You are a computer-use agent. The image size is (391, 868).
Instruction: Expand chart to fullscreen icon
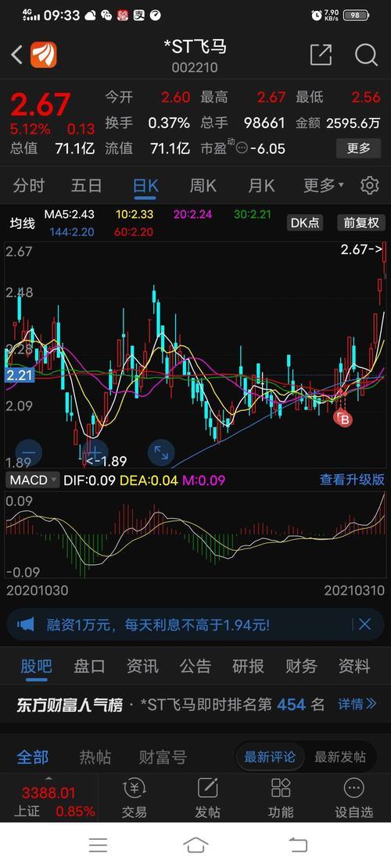pyautogui.click(x=161, y=452)
